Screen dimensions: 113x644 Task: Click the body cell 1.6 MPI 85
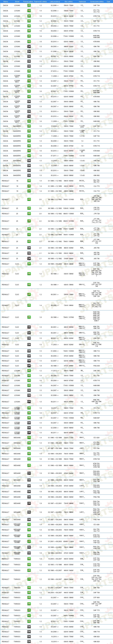click(x=82, y=151)
